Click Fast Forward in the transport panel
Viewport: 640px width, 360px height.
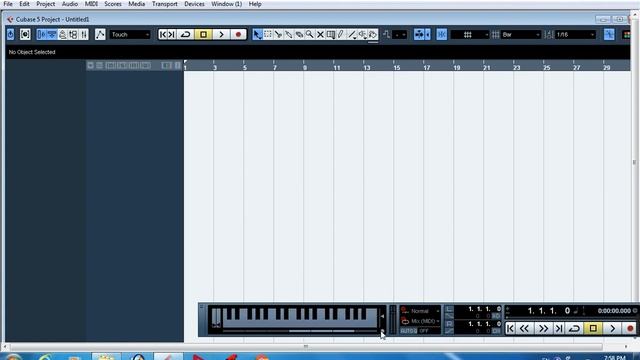pos(543,328)
